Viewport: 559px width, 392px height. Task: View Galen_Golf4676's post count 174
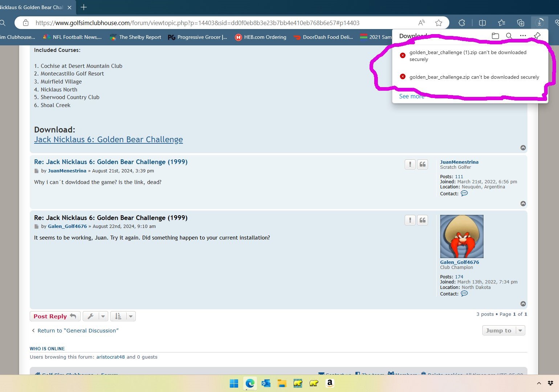[459, 277]
